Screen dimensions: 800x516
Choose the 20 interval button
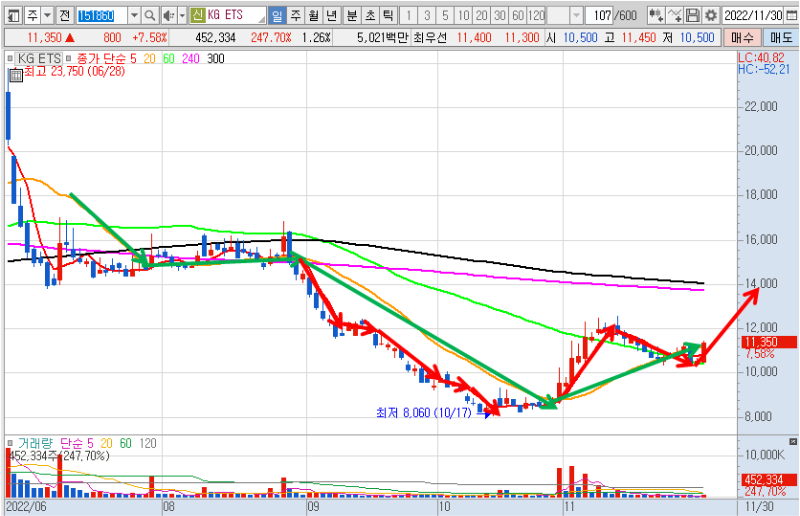tap(482, 16)
